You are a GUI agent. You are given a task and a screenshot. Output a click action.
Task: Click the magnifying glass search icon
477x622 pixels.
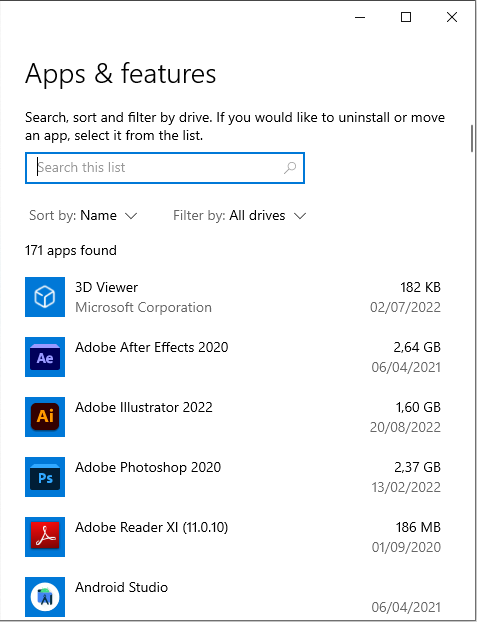tap(290, 168)
